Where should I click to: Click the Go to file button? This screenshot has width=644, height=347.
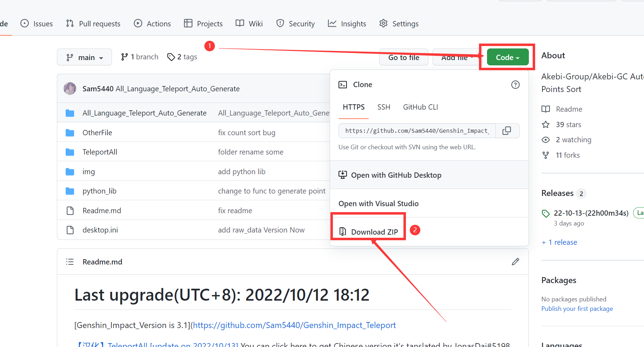404,57
